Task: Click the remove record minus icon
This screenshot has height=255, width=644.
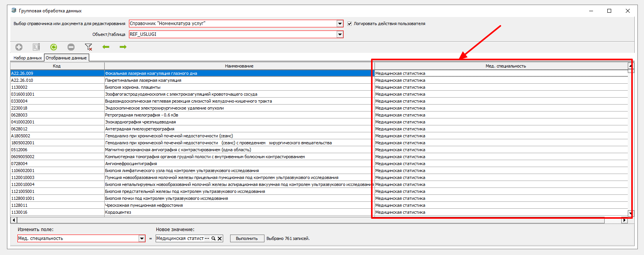Action: (x=71, y=47)
